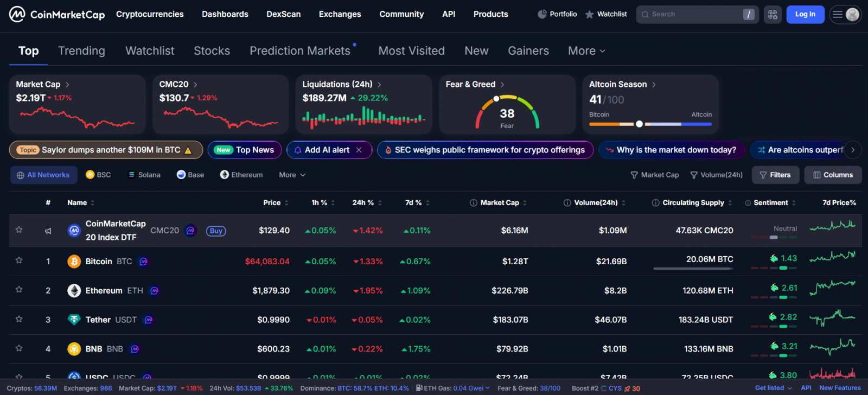Expand the More tabs dropdown
Viewport: 868px width, 395px height.
[586, 50]
